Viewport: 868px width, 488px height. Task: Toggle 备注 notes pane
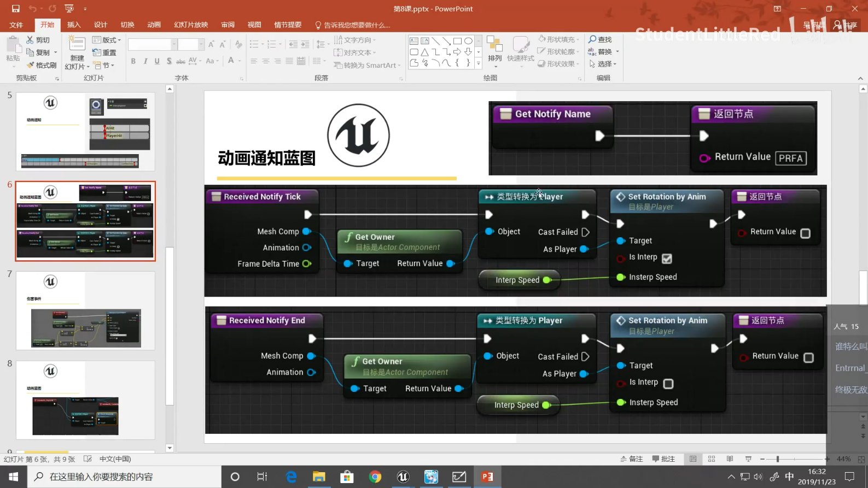632,459
